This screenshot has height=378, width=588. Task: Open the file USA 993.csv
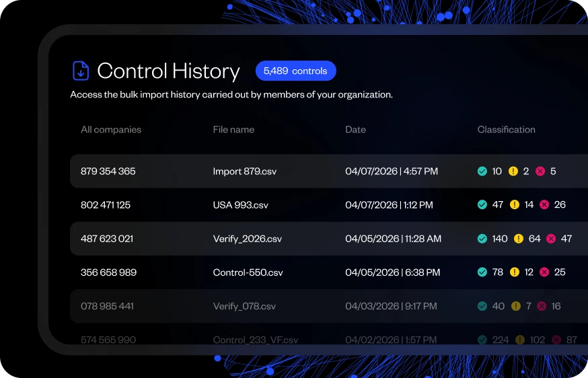(x=240, y=205)
